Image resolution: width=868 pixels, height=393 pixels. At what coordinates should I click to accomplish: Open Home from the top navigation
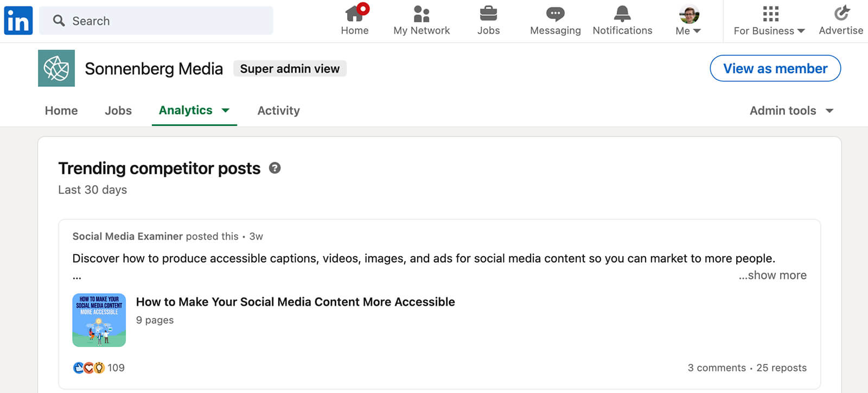(355, 20)
